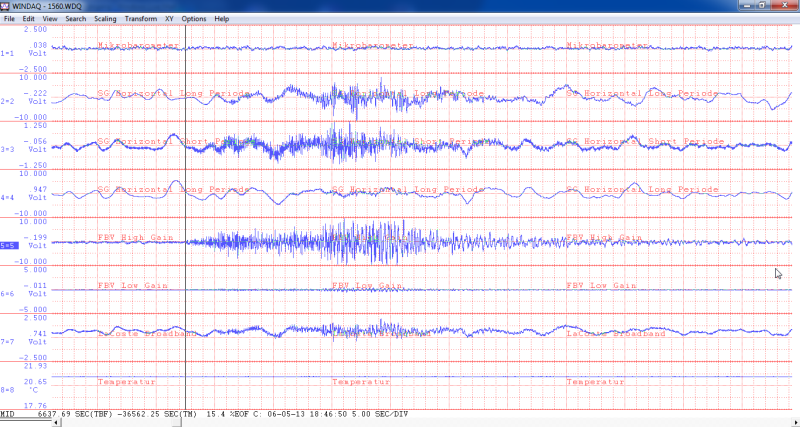Viewport: 800px width, 427px height.
Task: Open the Scaling menu
Action: click(x=105, y=19)
